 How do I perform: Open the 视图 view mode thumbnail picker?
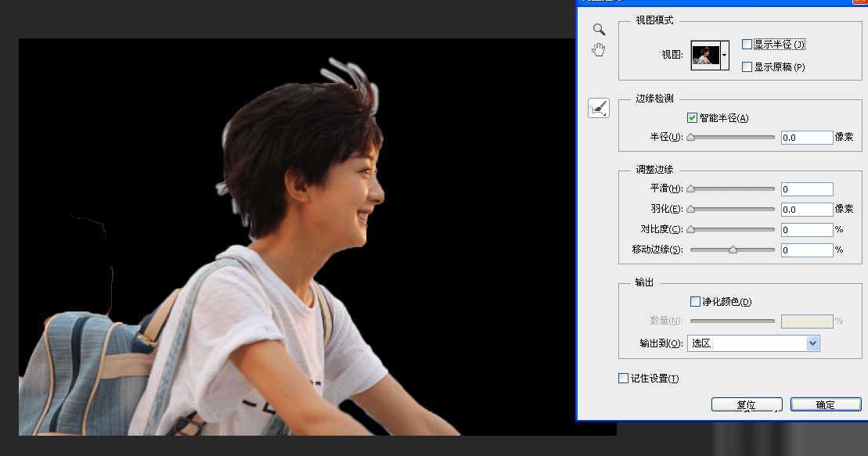724,55
